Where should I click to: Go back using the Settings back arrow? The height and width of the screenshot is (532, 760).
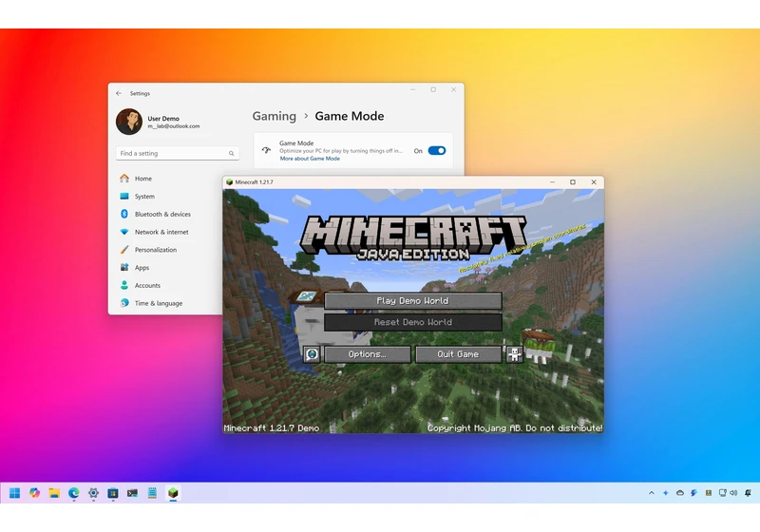tap(119, 93)
